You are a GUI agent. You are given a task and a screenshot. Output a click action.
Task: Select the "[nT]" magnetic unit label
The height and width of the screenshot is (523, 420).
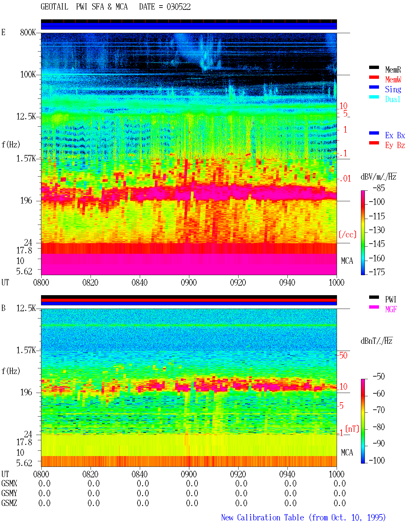352,429
